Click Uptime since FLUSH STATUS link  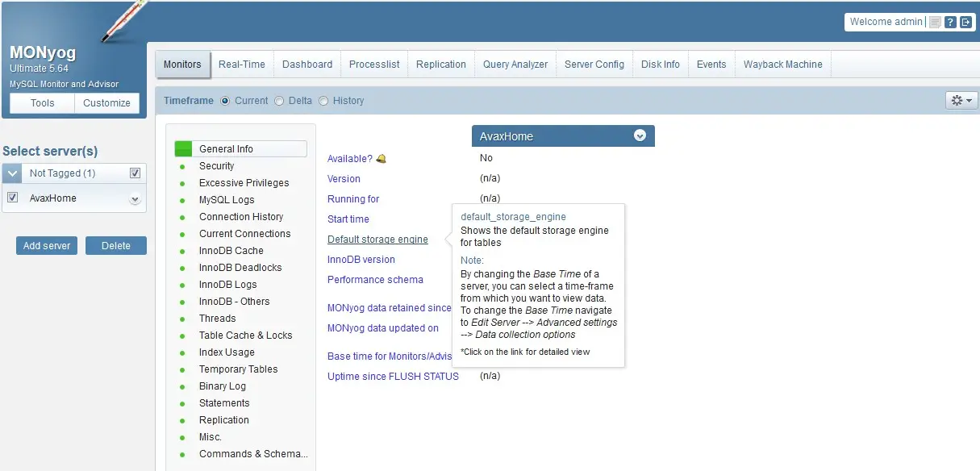pos(393,377)
